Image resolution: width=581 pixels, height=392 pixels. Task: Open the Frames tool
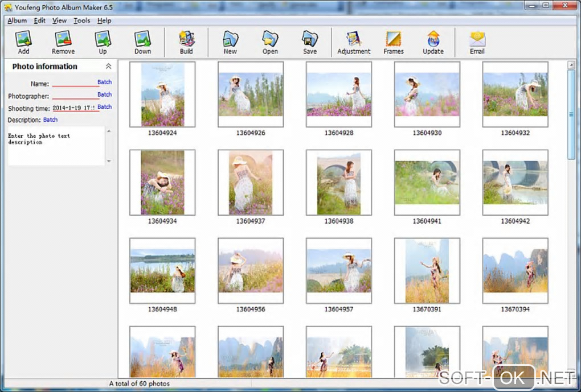coord(394,42)
